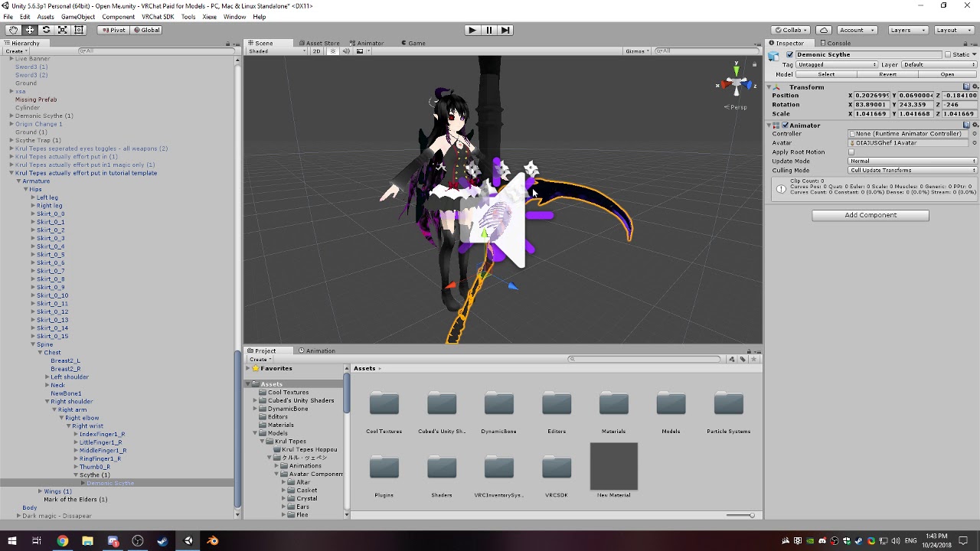This screenshot has width=980, height=551.
Task: Click the Windows Start button
Action: (11, 541)
